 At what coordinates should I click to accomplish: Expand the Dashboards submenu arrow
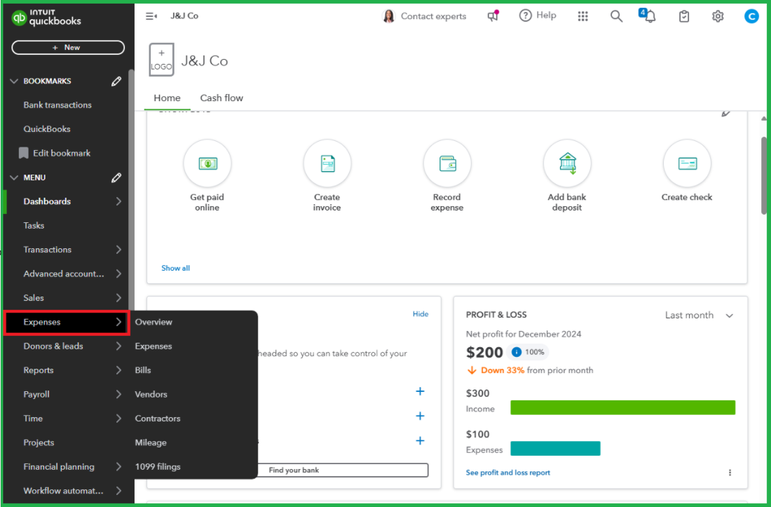(x=119, y=201)
